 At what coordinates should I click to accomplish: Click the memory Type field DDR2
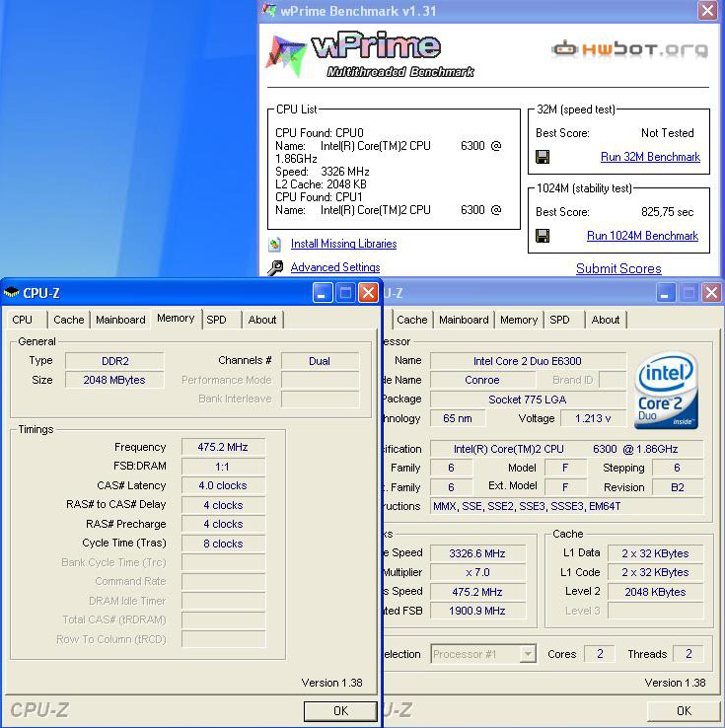pos(114,361)
